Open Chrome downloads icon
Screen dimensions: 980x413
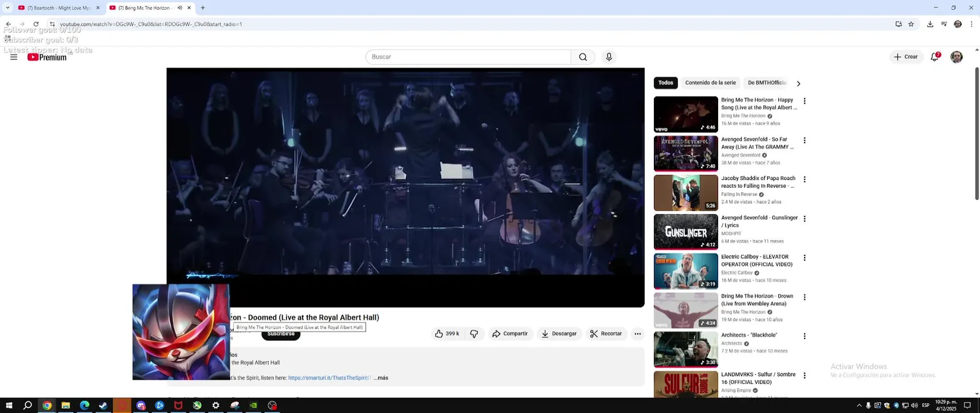pos(930,24)
